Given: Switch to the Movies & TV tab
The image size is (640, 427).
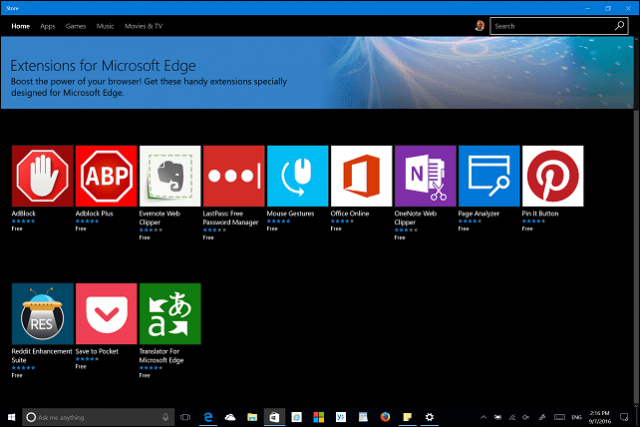Looking at the screenshot, I should point(144,26).
